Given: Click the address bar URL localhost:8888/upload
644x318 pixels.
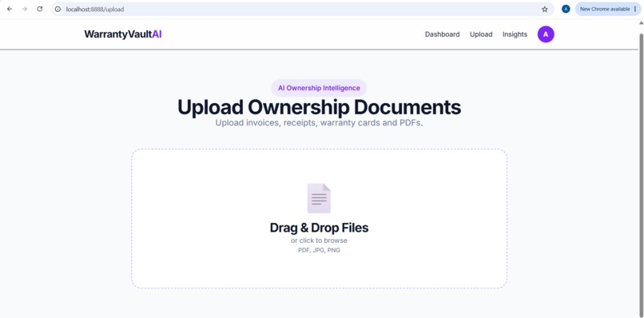Looking at the screenshot, I should tap(95, 9).
